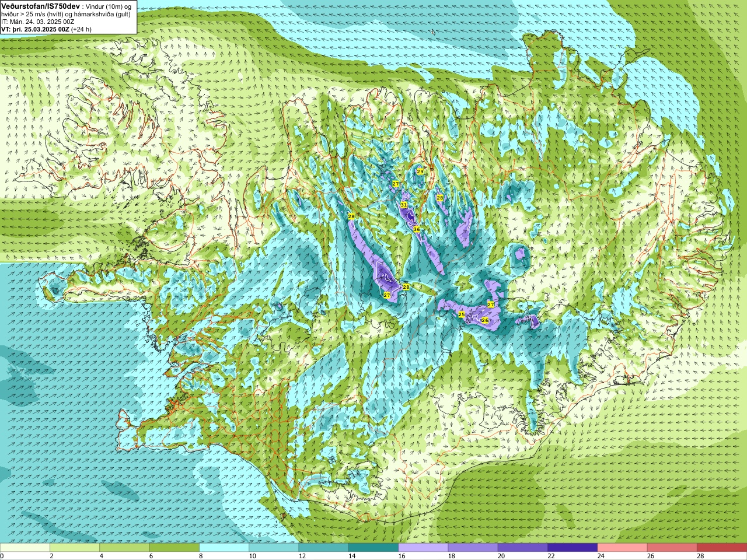The image size is (747, 560).
Task: Click the scale tick label 16
Action: [402, 556]
